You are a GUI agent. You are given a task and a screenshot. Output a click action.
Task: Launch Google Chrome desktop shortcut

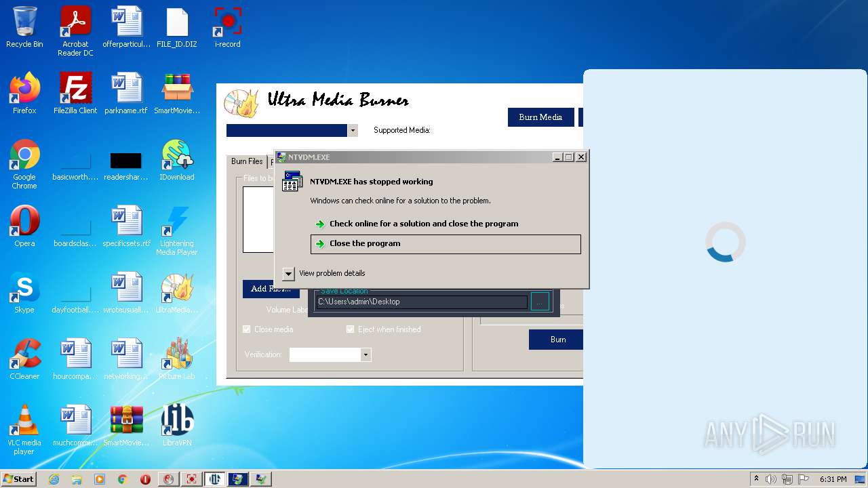(24, 164)
